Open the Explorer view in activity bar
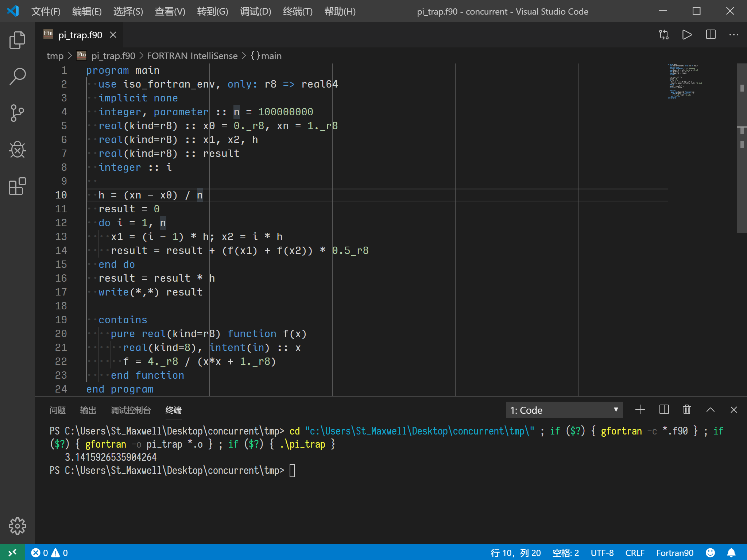The height and width of the screenshot is (560, 747). point(17,40)
